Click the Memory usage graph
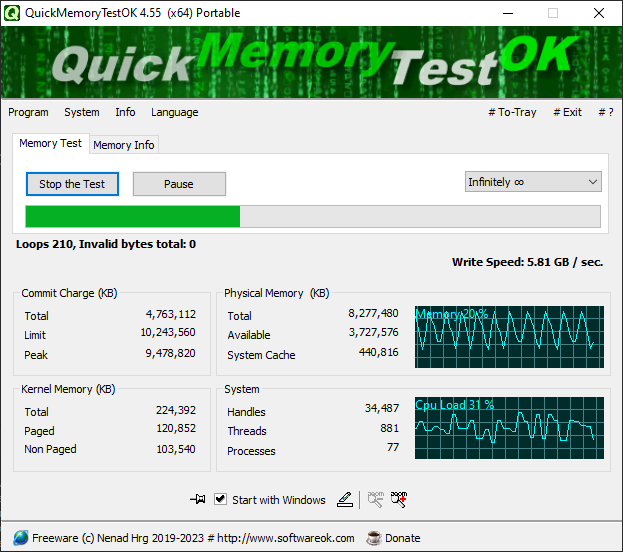623x552 pixels. click(x=509, y=337)
